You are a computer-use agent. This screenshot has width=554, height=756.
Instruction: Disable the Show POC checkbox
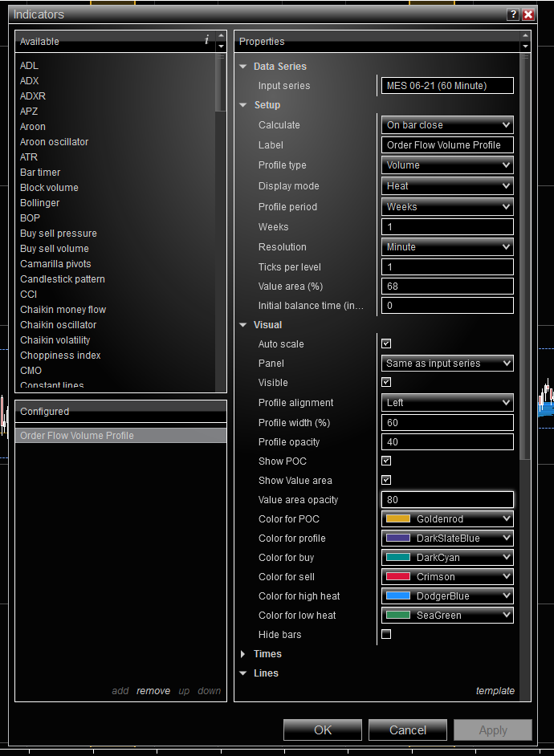[x=386, y=461]
